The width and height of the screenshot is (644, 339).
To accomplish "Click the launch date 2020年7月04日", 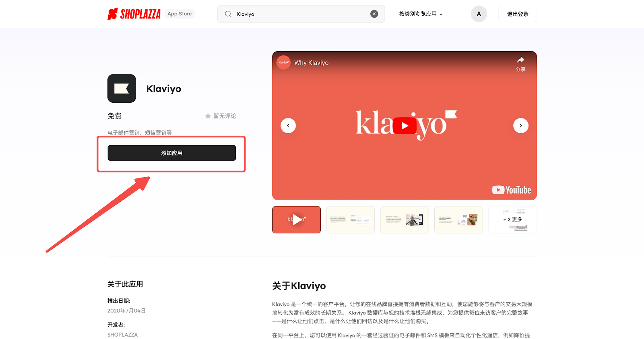I will click(x=126, y=311).
